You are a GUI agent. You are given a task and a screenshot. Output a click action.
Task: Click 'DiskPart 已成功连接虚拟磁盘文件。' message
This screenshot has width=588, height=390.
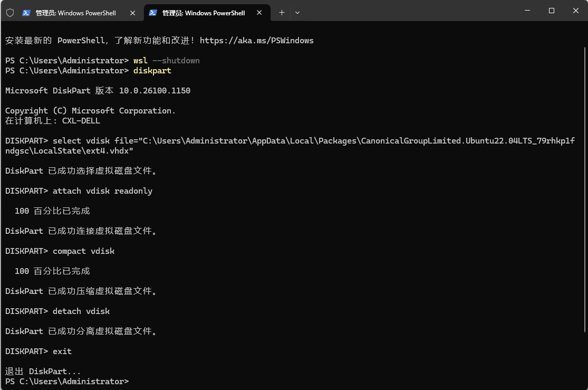click(x=81, y=231)
